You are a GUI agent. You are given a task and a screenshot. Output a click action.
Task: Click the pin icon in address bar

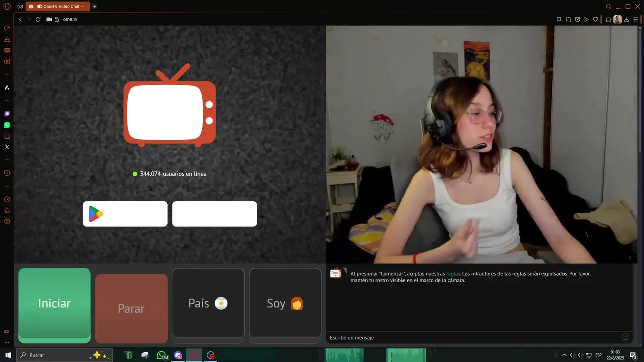pos(559,19)
